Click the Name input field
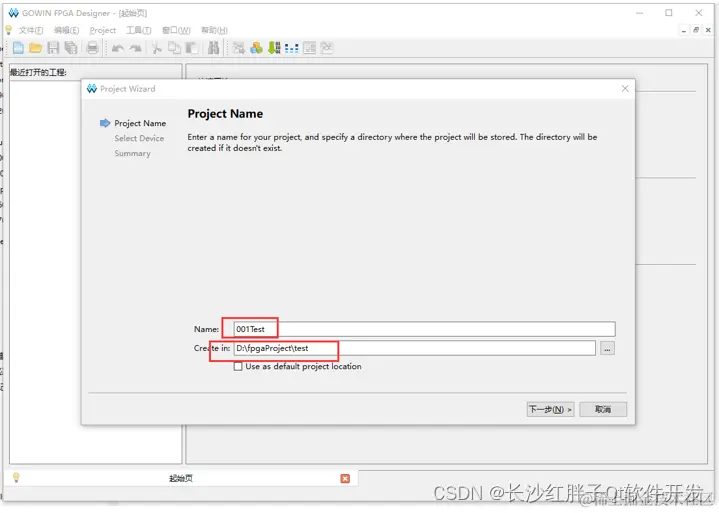The height and width of the screenshot is (513, 719). pos(424,329)
